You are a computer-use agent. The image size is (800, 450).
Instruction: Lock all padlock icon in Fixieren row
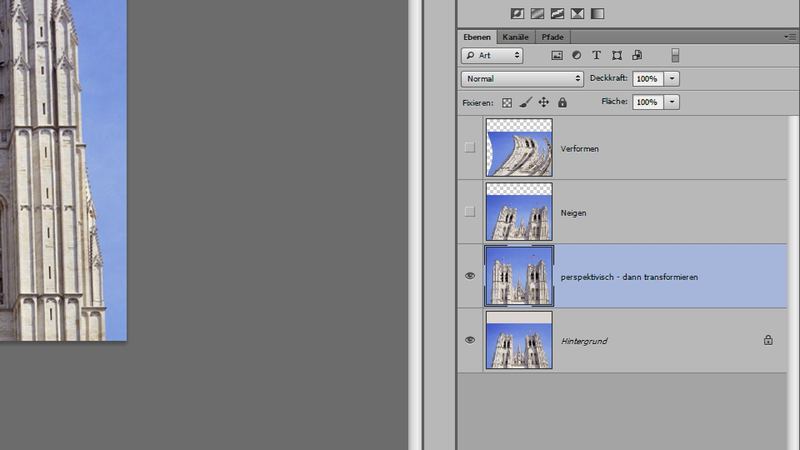pyautogui.click(x=562, y=103)
